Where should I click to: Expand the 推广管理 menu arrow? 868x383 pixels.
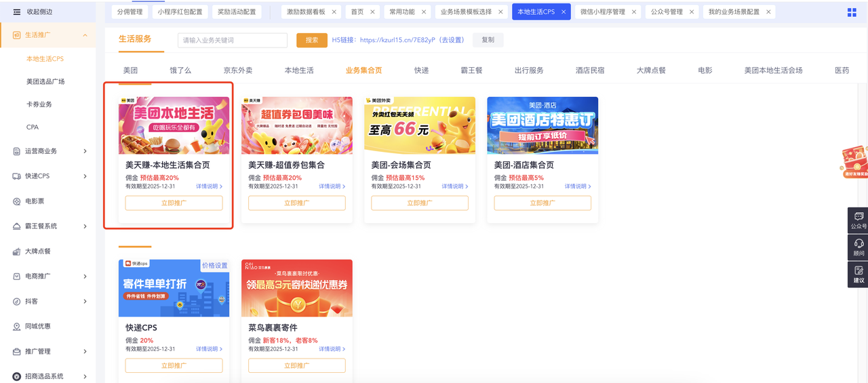point(85,352)
